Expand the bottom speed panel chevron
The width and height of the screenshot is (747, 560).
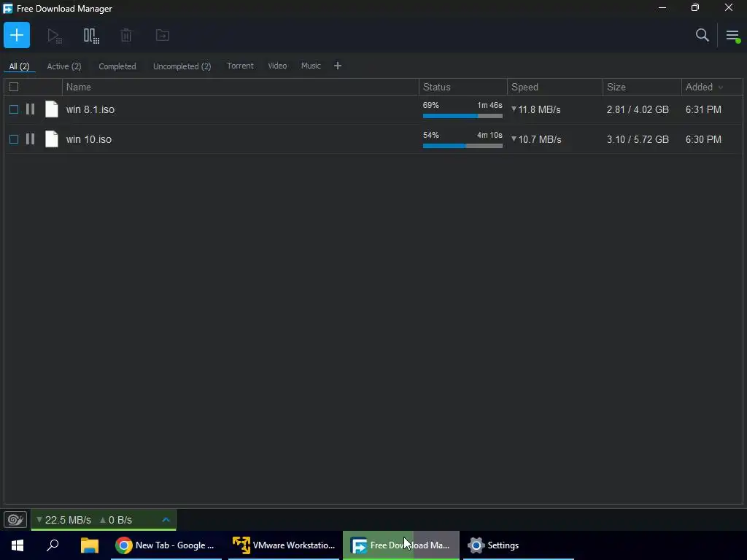click(166, 519)
